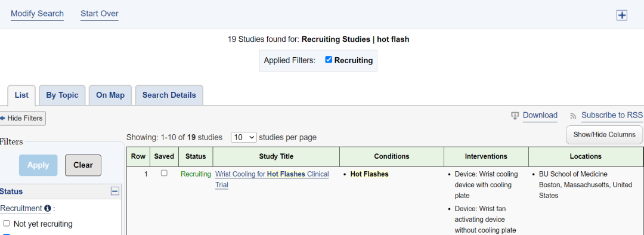Click the Hide Filters arrow icon

(2, 118)
